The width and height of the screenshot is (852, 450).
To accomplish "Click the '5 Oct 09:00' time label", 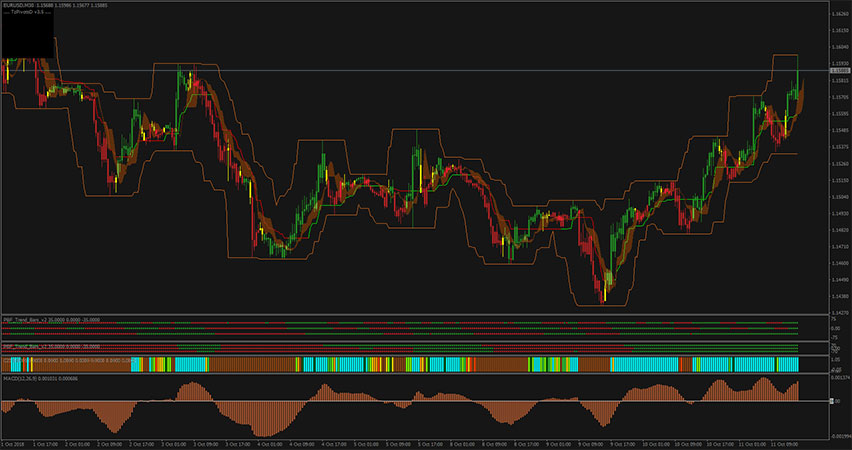I will pos(398,444).
